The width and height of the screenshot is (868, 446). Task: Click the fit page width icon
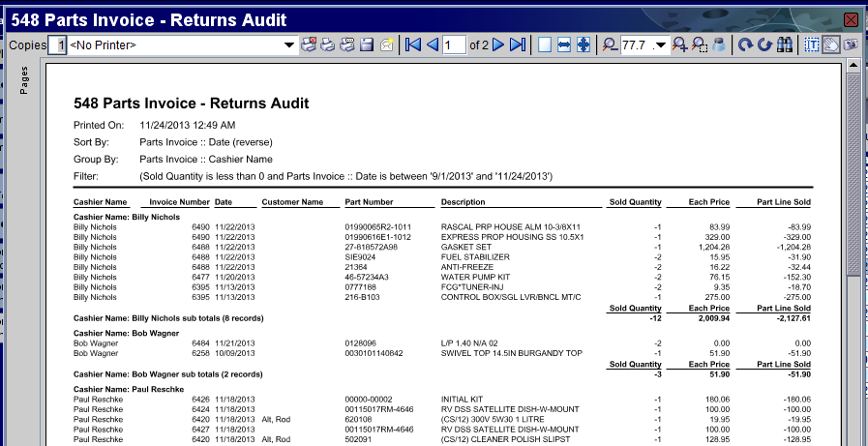coord(564,45)
